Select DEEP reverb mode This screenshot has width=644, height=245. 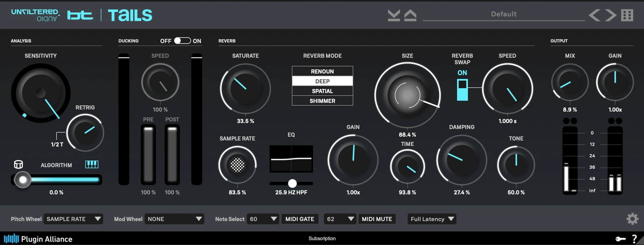point(322,81)
